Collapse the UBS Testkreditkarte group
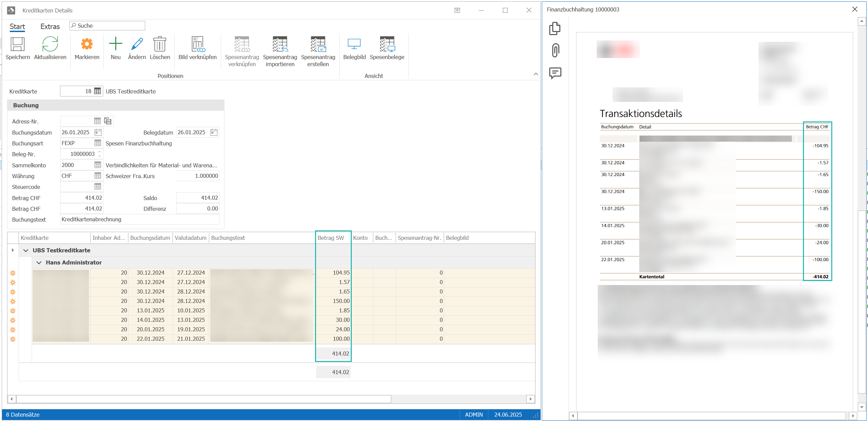Viewport: 868px width, 421px height. click(x=26, y=250)
